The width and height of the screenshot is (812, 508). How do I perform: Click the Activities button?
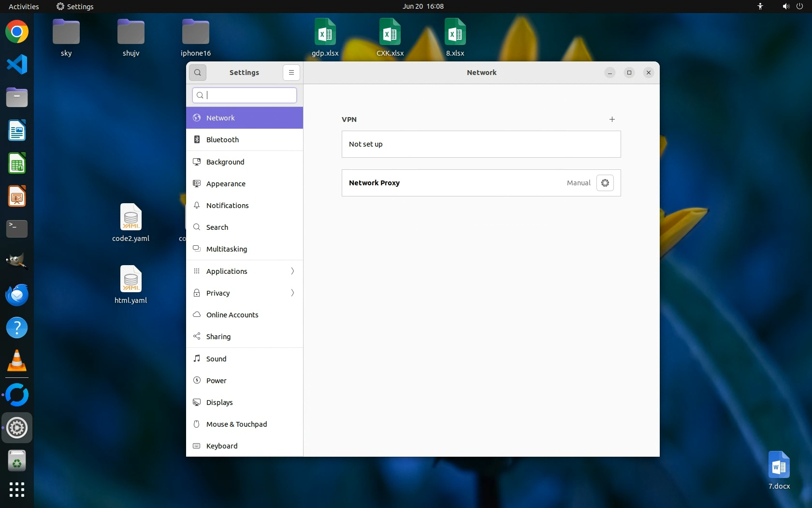tap(24, 6)
